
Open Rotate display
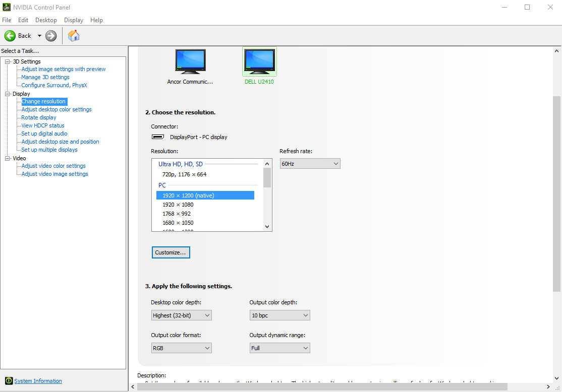pyautogui.click(x=39, y=117)
